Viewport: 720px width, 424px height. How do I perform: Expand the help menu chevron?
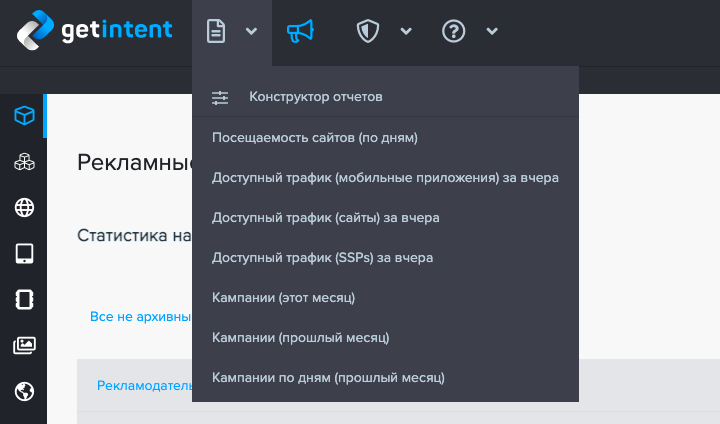coord(492,32)
